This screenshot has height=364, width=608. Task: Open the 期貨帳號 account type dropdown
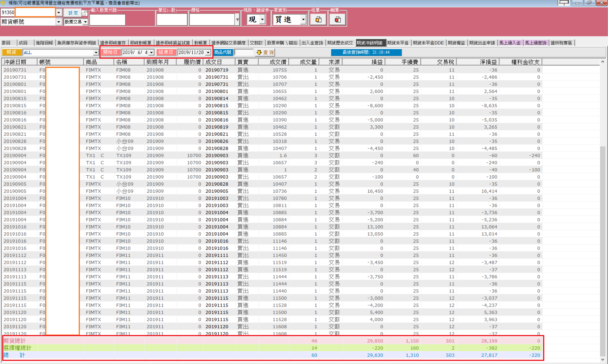(x=59, y=22)
